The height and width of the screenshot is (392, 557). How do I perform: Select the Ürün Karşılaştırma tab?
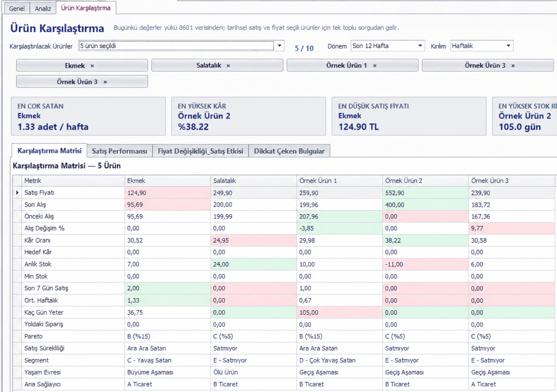(x=86, y=8)
